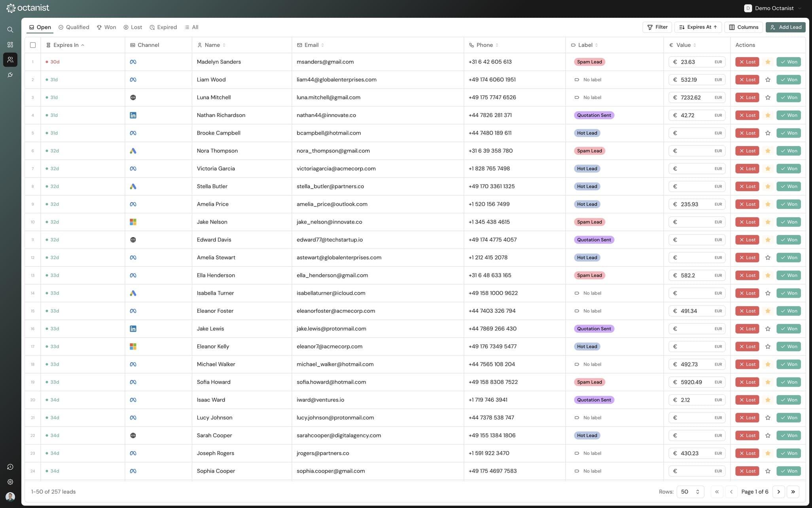This screenshot has height=508, width=812.
Task: Click the user avatar at bottom left
Action: [x=10, y=497]
